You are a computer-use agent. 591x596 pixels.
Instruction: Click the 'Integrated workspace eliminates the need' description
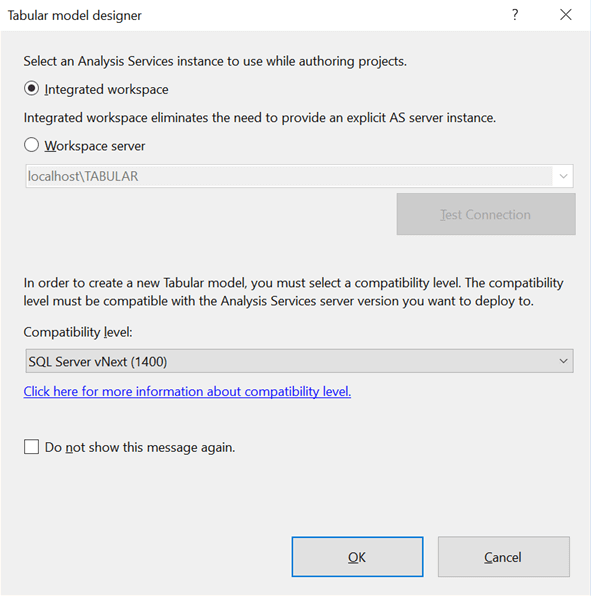point(260,118)
